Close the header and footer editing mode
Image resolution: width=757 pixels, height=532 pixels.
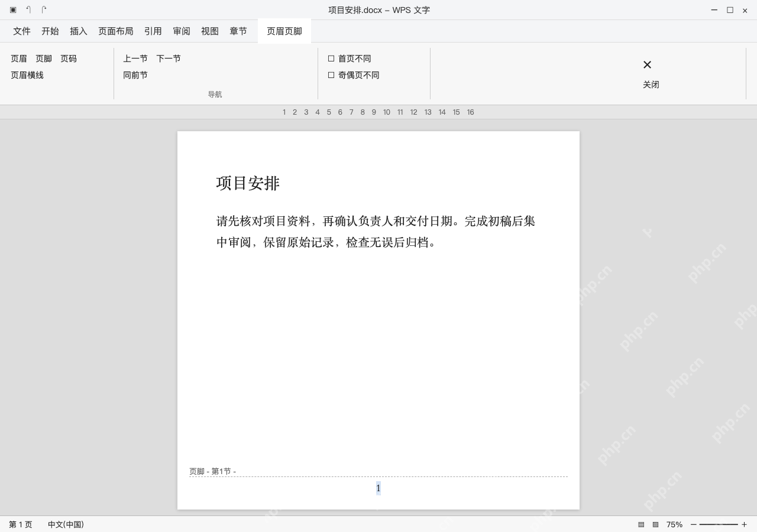(651, 74)
